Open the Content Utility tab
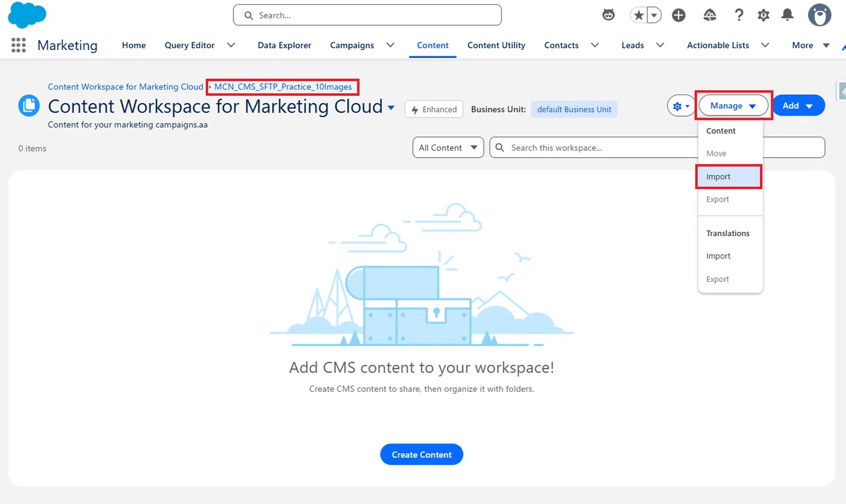Viewport: 846px width, 504px height. click(x=496, y=45)
